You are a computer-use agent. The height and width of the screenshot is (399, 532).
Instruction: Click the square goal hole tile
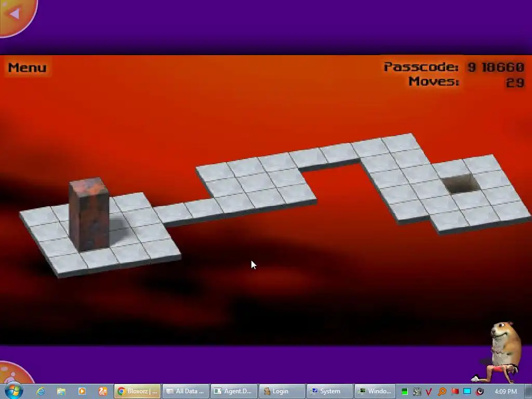(461, 184)
